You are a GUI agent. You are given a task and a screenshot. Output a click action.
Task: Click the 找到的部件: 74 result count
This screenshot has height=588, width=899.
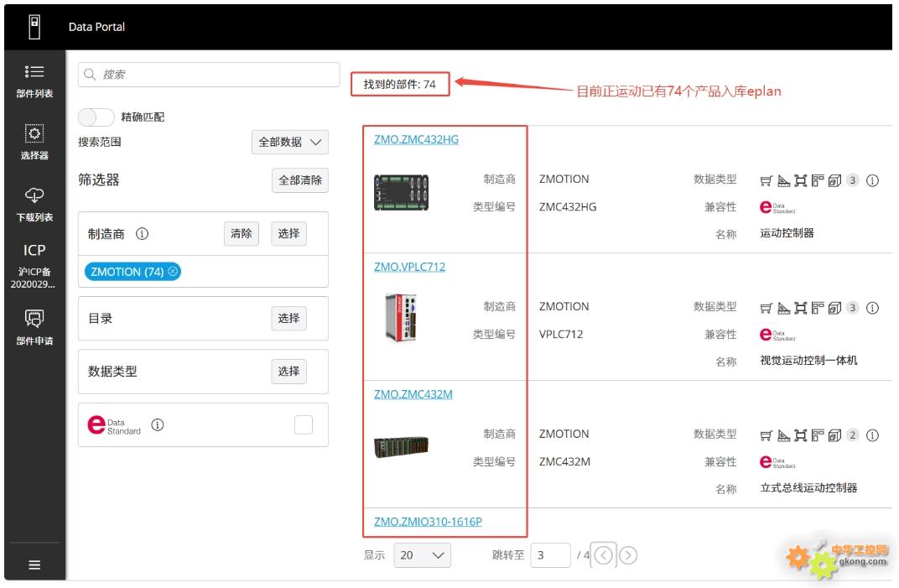[x=400, y=85]
